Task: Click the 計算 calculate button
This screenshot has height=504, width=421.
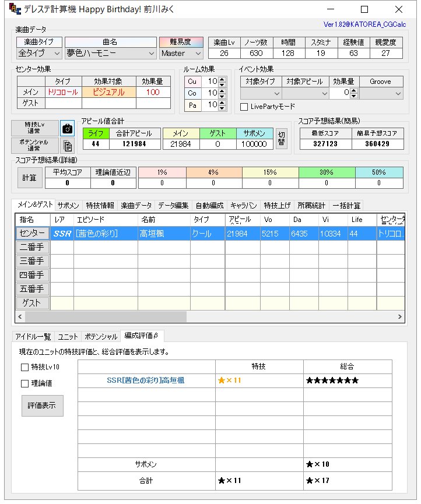Action: (x=30, y=178)
